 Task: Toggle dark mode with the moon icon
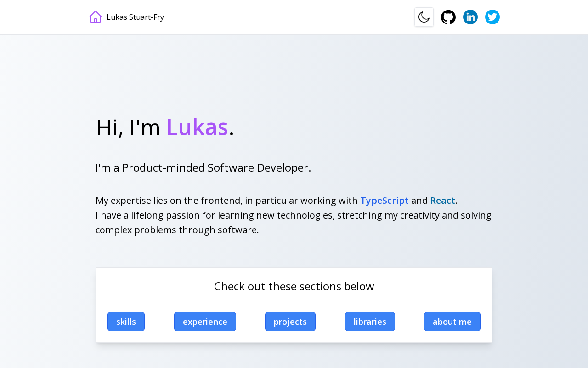coord(424,17)
